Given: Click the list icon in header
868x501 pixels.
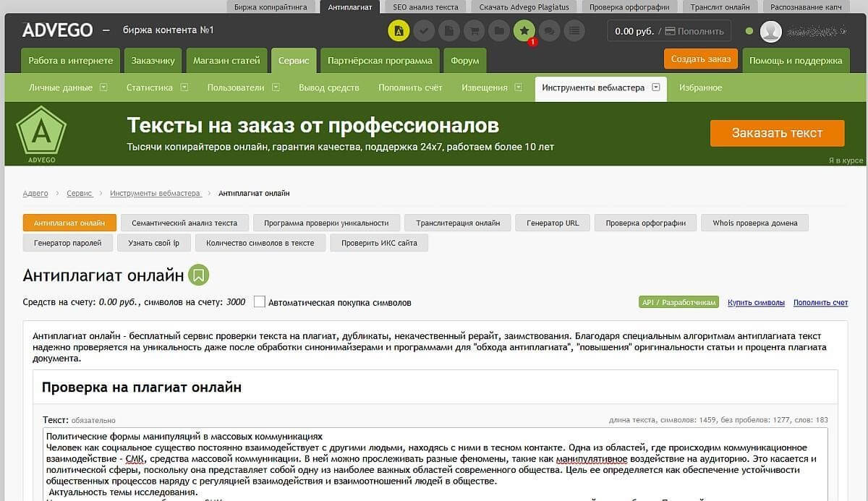Looking at the screenshot, I should point(574,30).
